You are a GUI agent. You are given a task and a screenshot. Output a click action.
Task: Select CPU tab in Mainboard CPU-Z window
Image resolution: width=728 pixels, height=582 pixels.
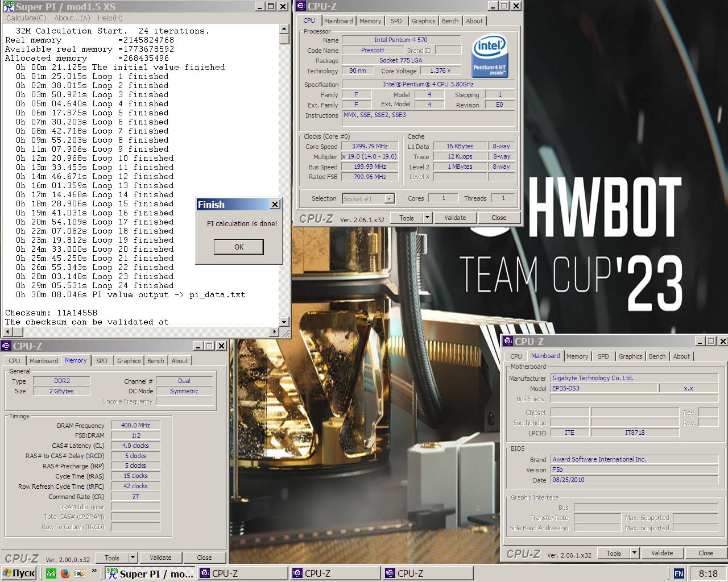[x=516, y=356]
